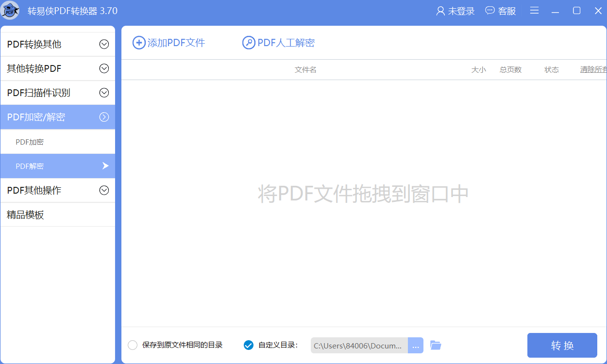Image resolution: width=607 pixels, height=364 pixels.
Task: Collapse the PDF加密/解密 chevron
Action: [x=104, y=117]
